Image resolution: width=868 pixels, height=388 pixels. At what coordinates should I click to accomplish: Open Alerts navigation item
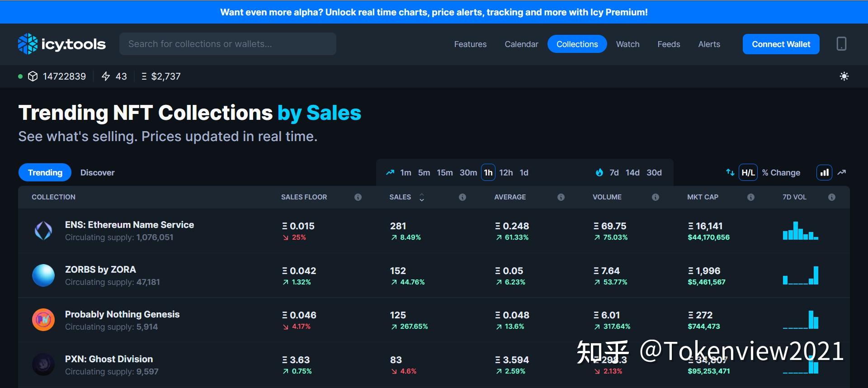(709, 44)
